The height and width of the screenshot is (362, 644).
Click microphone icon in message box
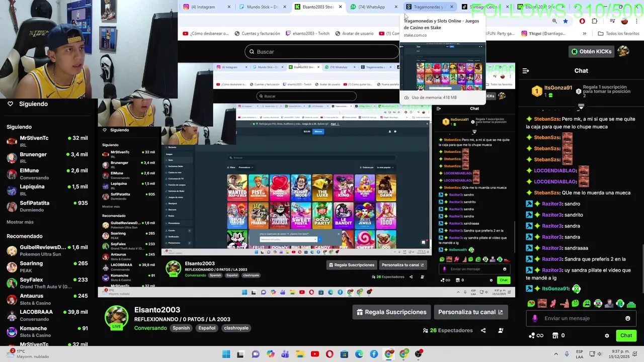click(535, 318)
